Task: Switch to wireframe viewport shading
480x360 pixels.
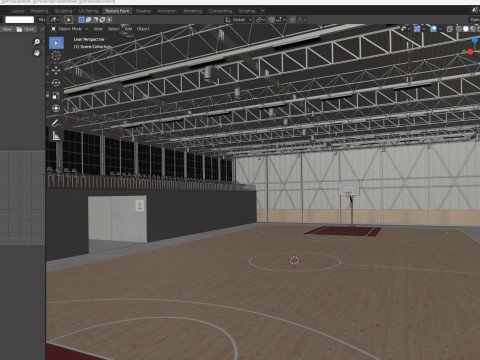Action: (x=459, y=29)
